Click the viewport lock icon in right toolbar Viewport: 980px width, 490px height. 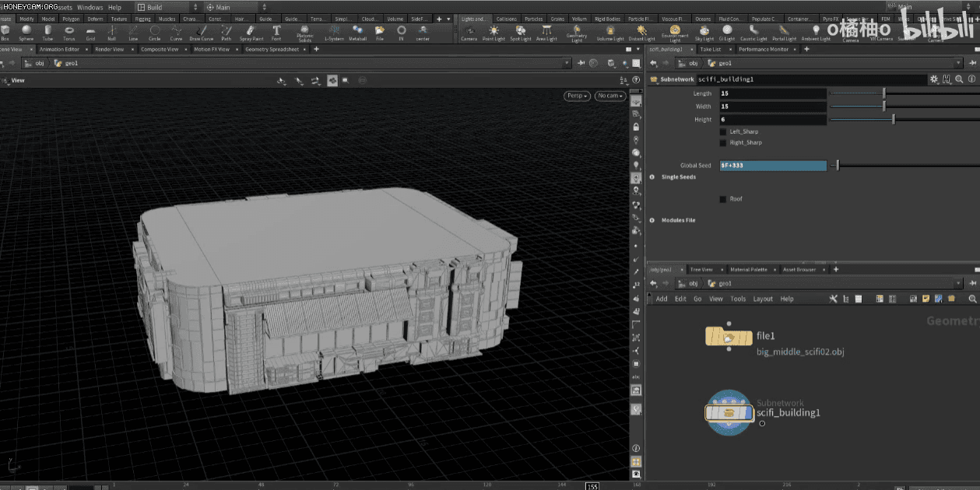click(x=637, y=126)
